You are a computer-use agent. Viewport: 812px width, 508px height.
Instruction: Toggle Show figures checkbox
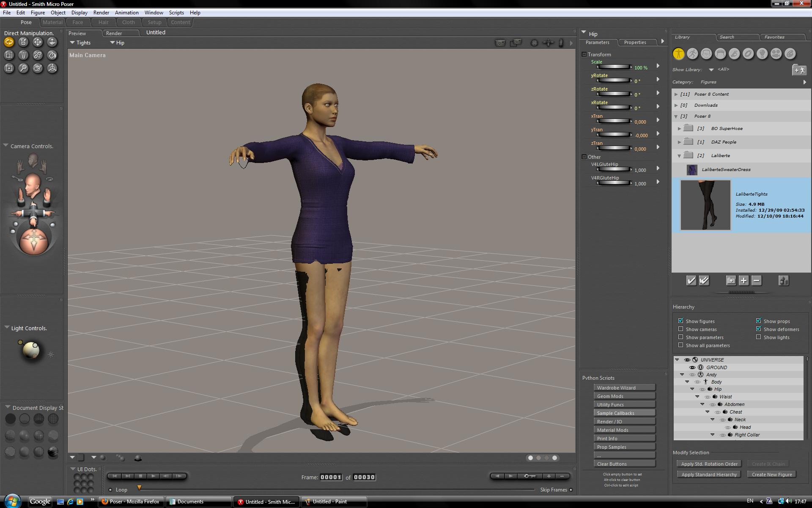coord(680,321)
